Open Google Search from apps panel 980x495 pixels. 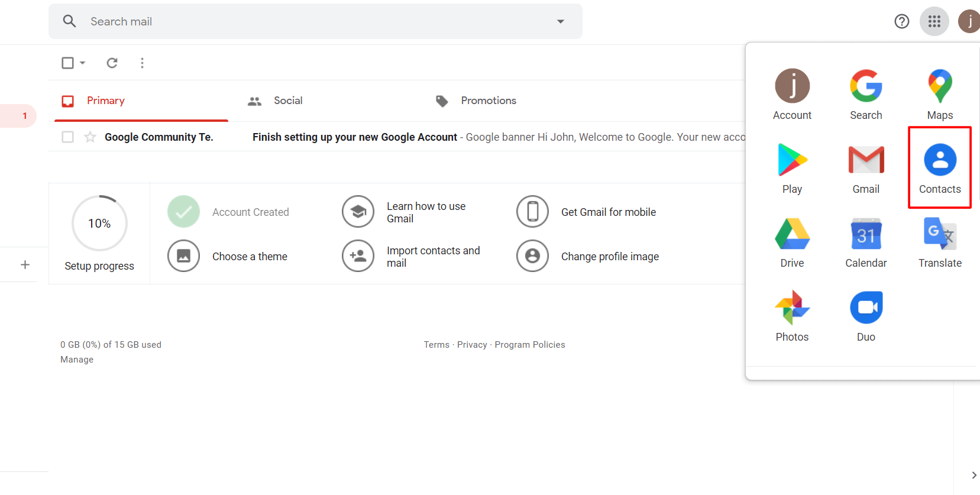coord(866,95)
